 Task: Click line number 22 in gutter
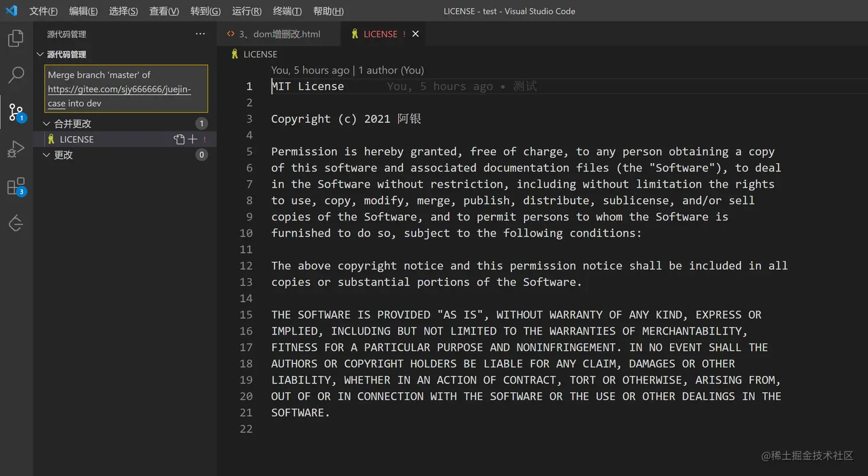pos(246,429)
